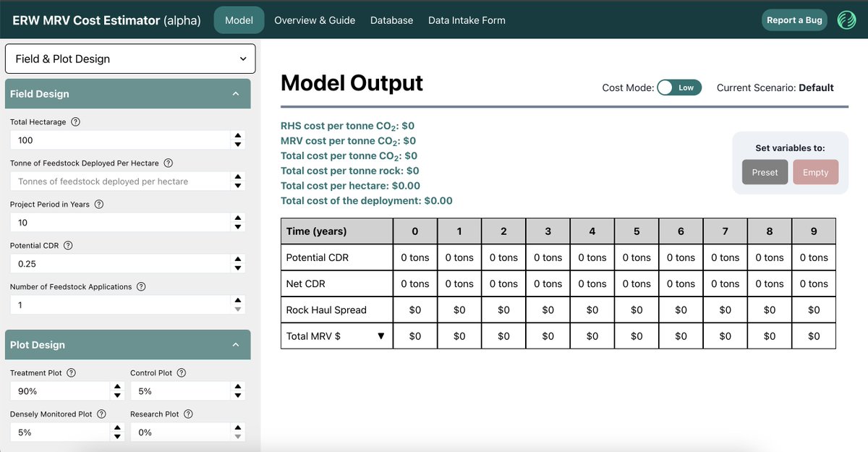This screenshot has height=452, width=868.
Task: Open the Field & Plot Design dropdown
Action: tap(130, 59)
